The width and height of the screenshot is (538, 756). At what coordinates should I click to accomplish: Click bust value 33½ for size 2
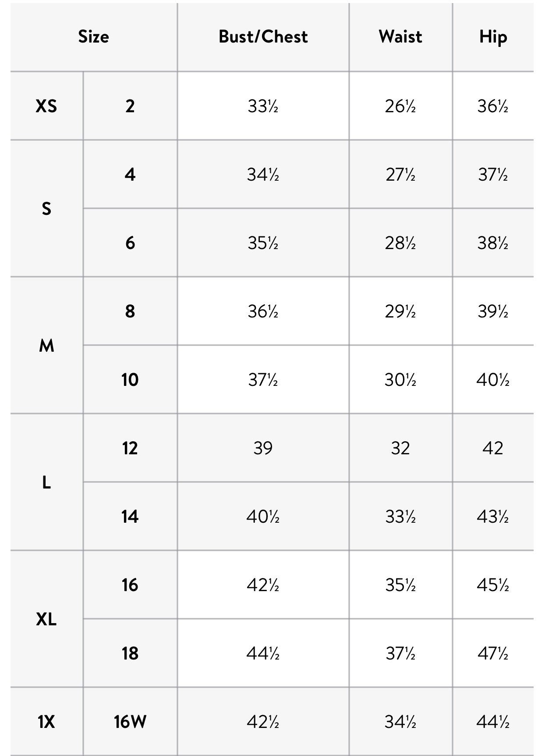pos(263,106)
